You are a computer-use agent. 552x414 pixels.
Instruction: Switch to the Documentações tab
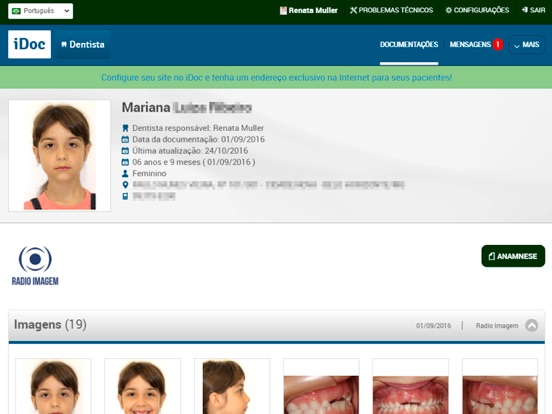coord(409,45)
